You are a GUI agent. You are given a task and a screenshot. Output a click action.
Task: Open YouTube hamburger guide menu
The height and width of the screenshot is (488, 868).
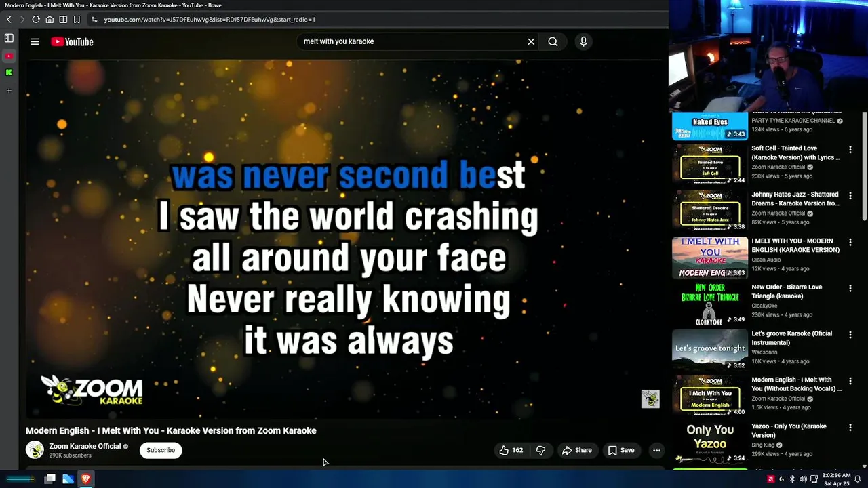pyautogui.click(x=35, y=41)
